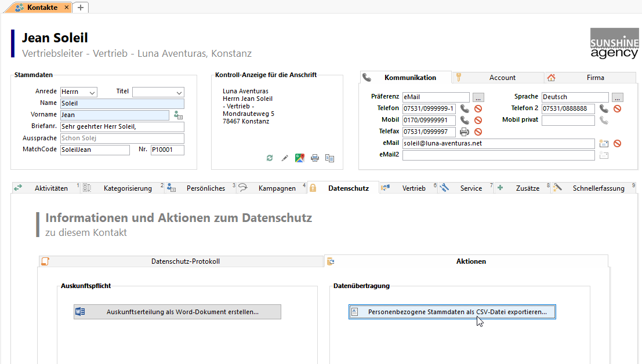Click the block icon next to Telefon 2

coord(618,108)
